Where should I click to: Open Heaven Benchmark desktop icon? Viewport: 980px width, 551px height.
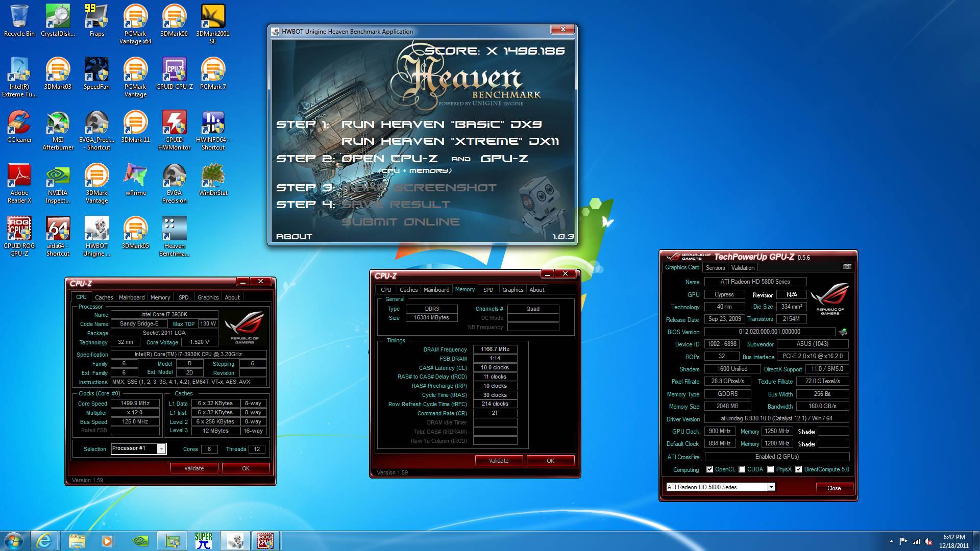pyautogui.click(x=174, y=236)
